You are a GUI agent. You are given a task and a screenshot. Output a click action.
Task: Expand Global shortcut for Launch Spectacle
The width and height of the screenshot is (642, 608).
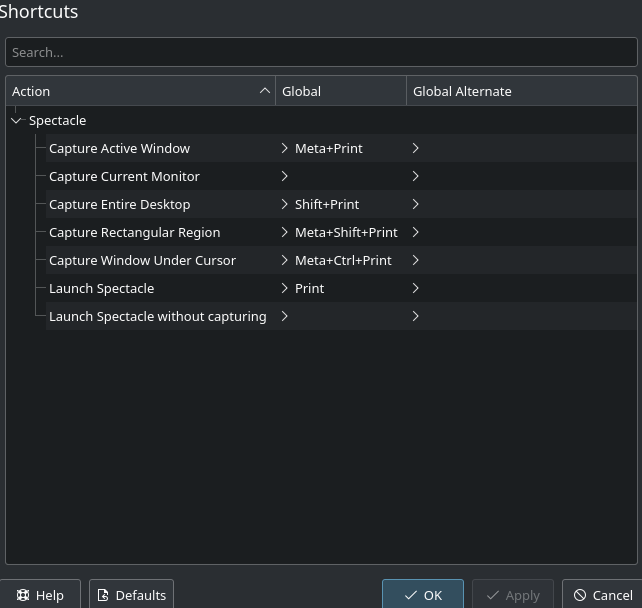click(x=285, y=289)
